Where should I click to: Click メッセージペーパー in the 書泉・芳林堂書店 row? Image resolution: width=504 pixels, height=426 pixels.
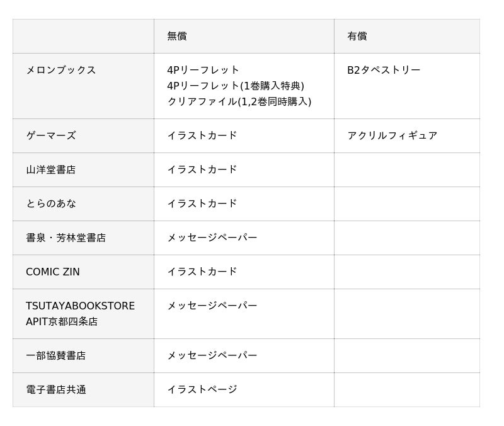pyautogui.click(x=212, y=238)
